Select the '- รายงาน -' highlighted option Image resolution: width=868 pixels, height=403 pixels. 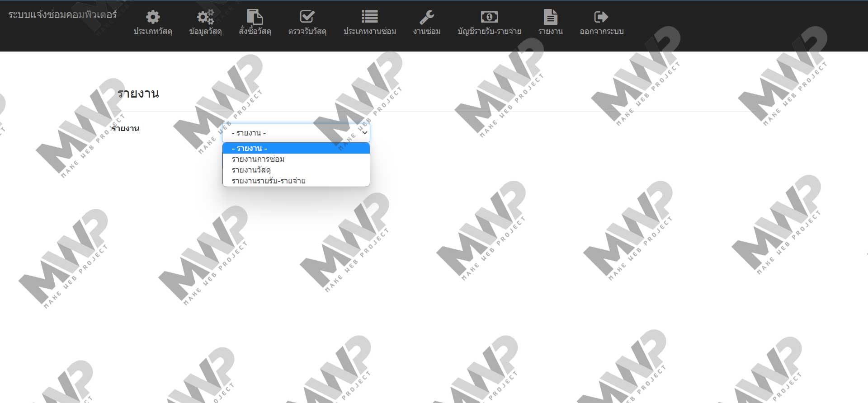point(296,148)
